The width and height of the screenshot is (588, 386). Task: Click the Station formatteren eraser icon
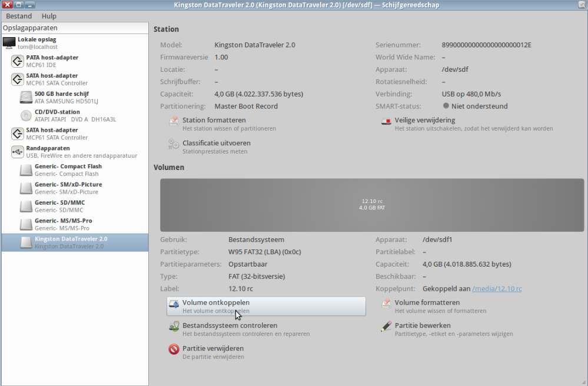click(x=174, y=121)
